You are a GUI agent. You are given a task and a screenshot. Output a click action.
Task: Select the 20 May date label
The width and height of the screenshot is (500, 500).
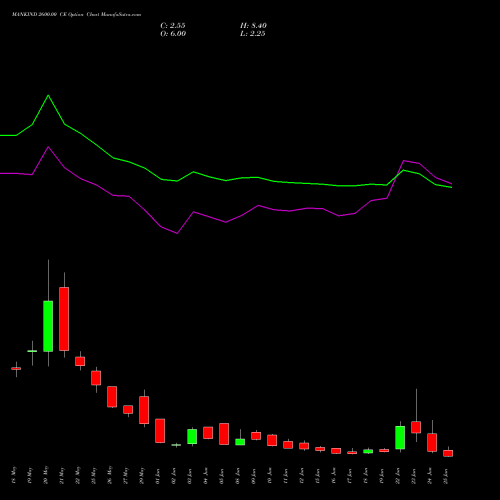(46, 475)
